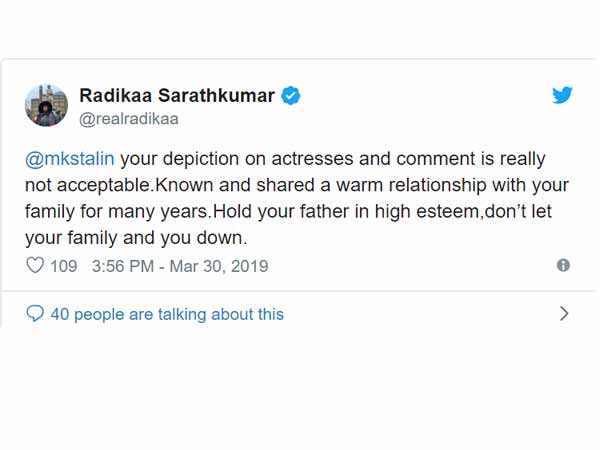
Task: Click the Twitter bird logo
Action: 562,96
